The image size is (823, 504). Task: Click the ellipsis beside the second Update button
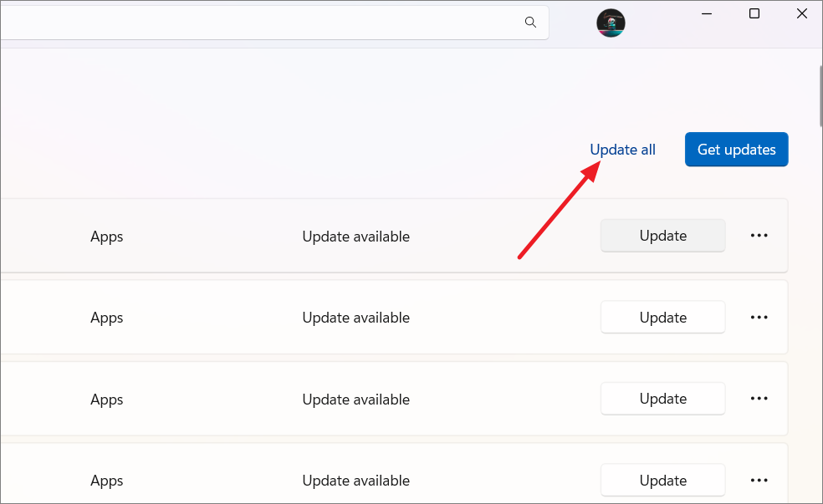point(759,317)
